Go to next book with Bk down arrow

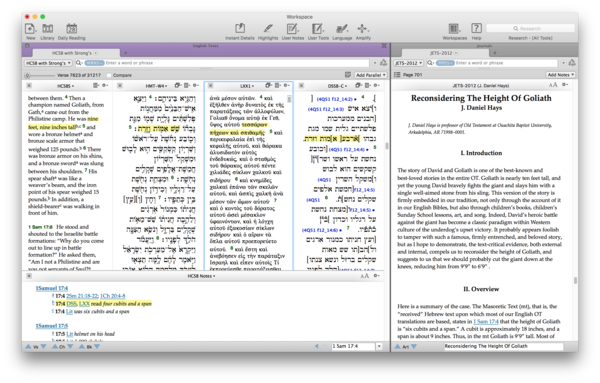coord(97,346)
